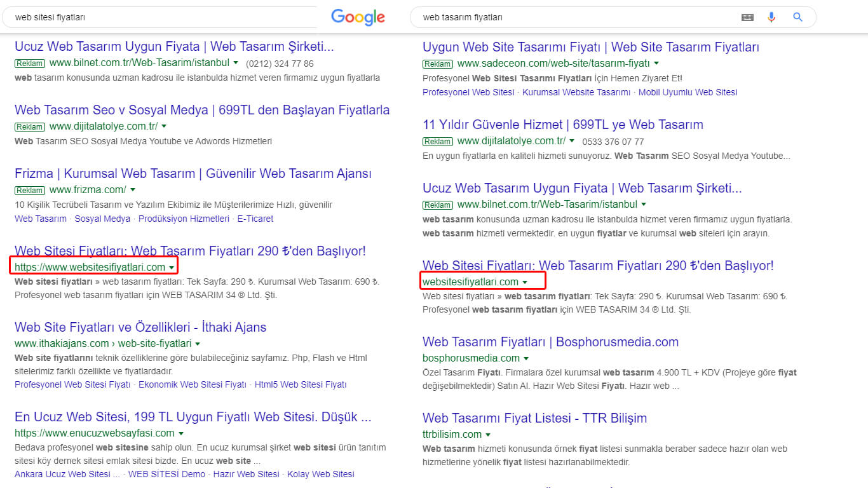Open the 'Sosyal Medya' sitelink under Frizma
Image resolution: width=868 pixels, height=488 pixels.
pyautogui.click(x=102, y=219)
